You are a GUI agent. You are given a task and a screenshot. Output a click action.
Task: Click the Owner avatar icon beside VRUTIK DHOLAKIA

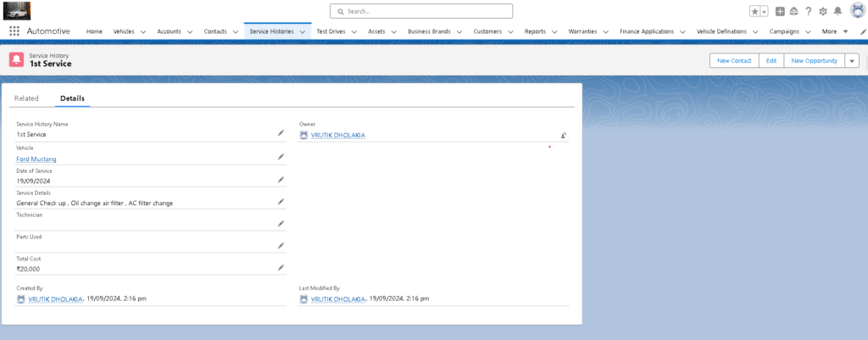pyautogui.click(x=303, y=135)
